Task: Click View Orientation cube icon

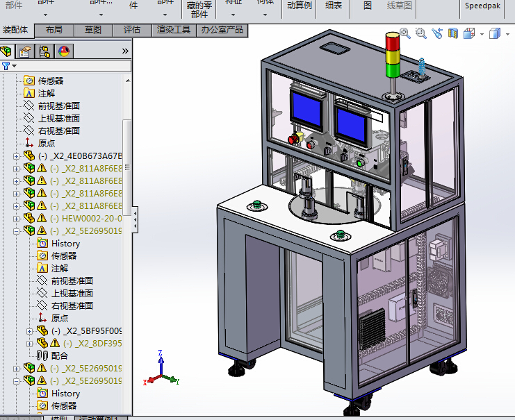Action: (469, 33)
